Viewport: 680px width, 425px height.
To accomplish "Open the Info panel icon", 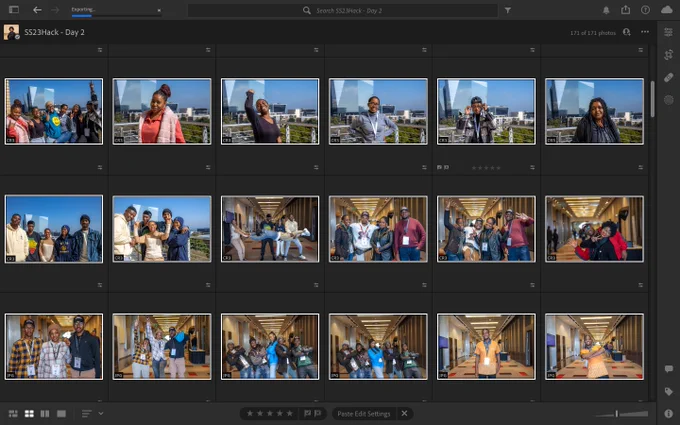I will [668, 413].
